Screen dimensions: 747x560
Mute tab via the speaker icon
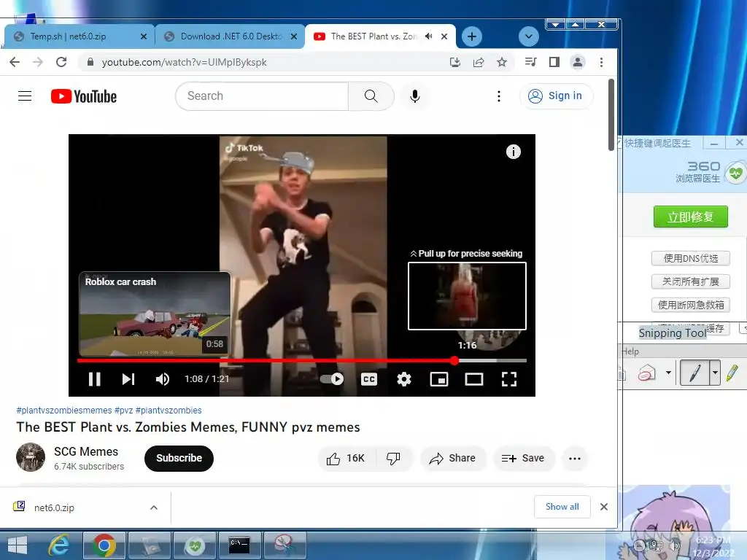coord(429,36)
